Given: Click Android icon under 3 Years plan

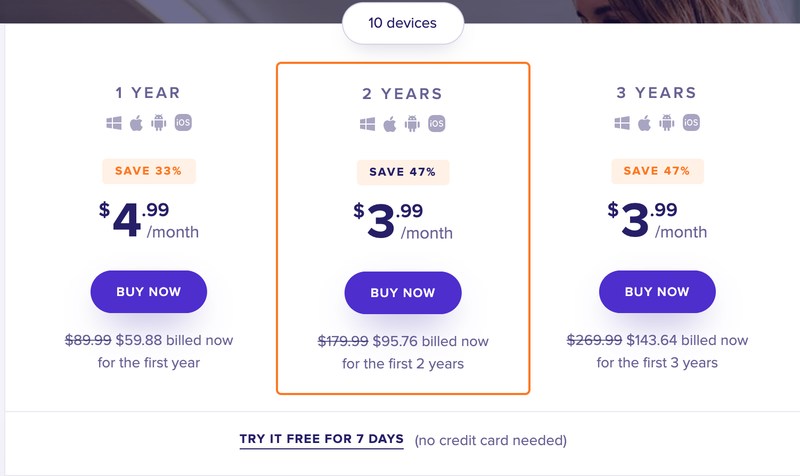Looking at the screenshot, I should (667, 123).
